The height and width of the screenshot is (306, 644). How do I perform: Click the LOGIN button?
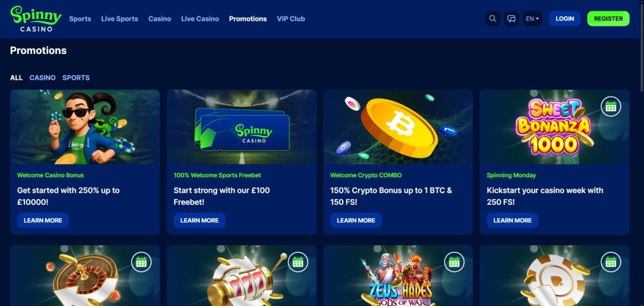coord(565,18)
